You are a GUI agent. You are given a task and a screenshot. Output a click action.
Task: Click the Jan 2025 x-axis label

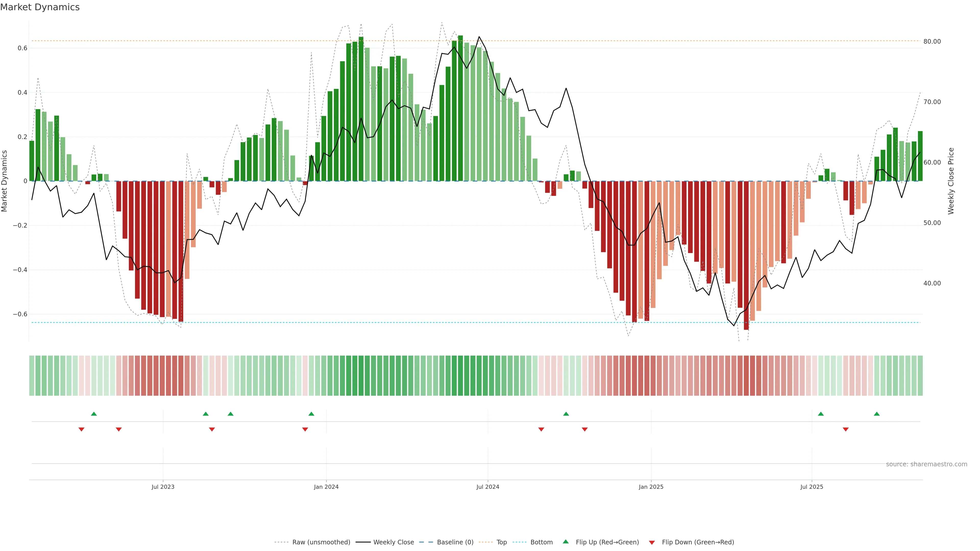tap(651, 487)
